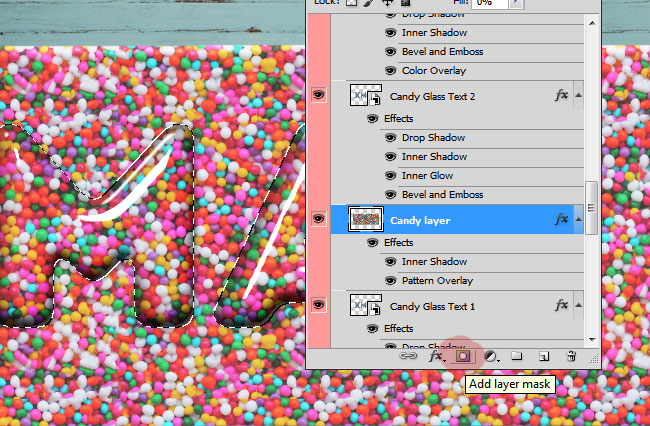Toggle lock all padlock icon

point(405,2)
